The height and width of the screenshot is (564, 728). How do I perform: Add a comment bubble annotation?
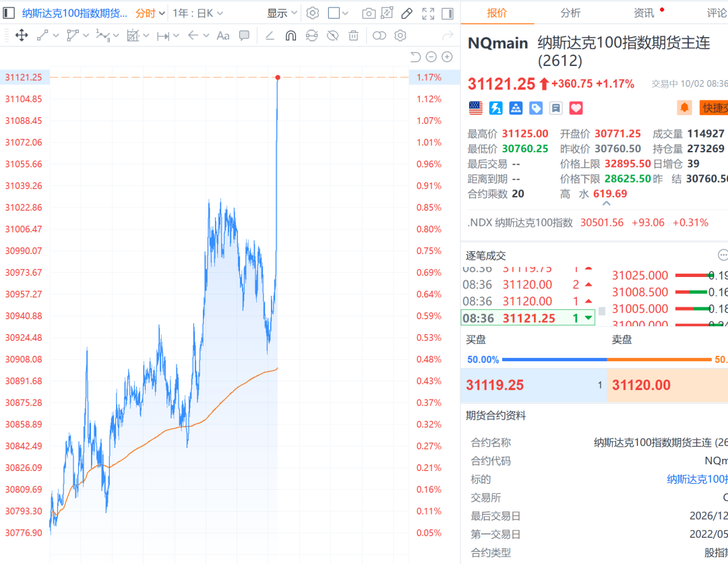(244, 35)
